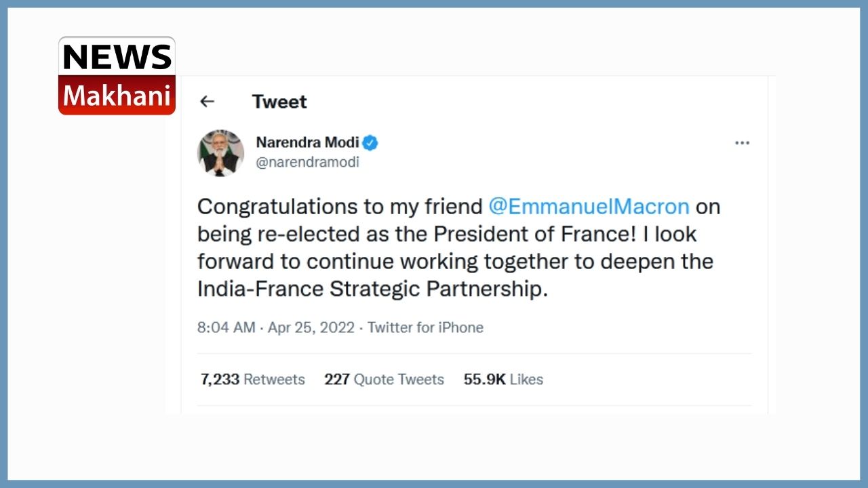Click the blue verified badge

click(370, 143)
